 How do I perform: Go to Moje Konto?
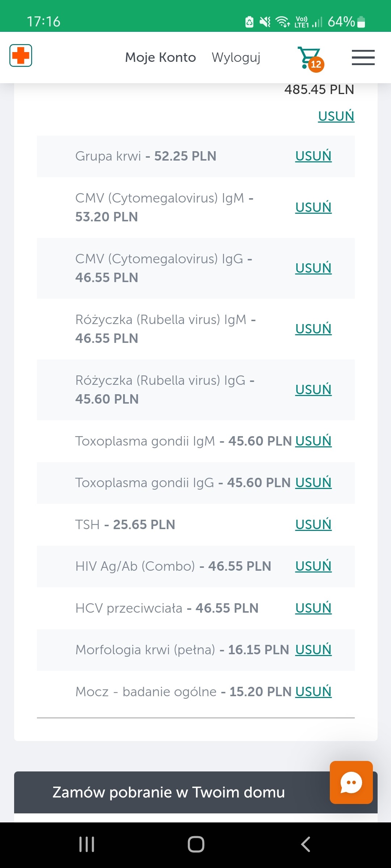[x=160, y=58]
